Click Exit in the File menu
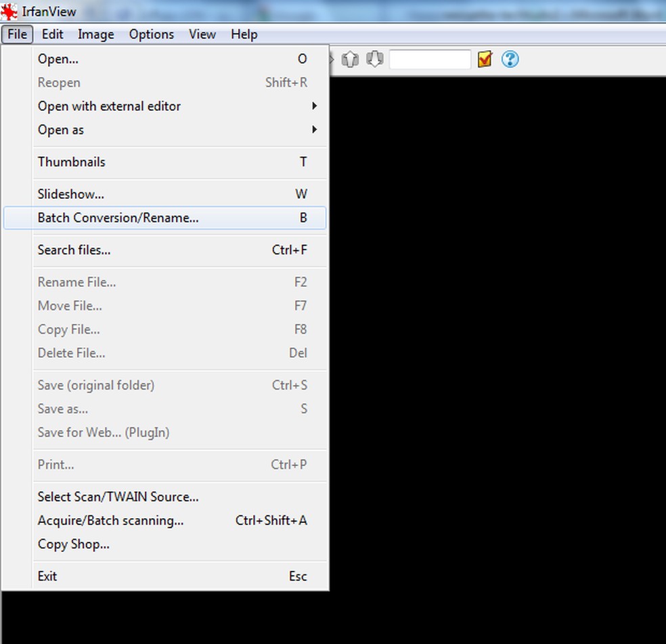 (164, 576)
